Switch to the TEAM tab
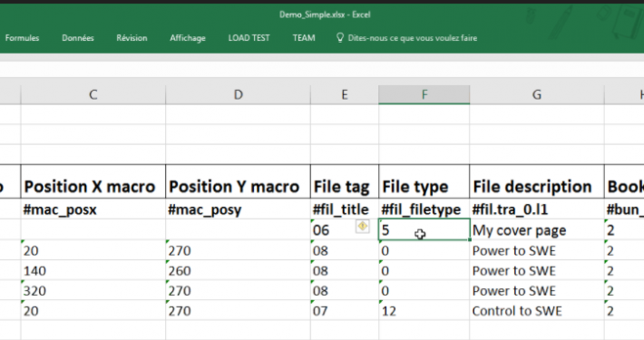This screenshot has width=644, height=340. coord(304,38)
